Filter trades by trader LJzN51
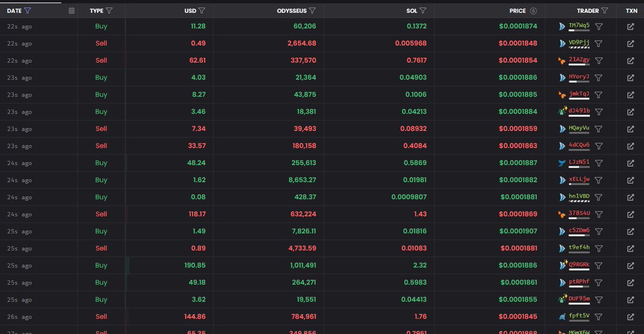The height and width of the screenshot is (334, 644). point(599,163)
